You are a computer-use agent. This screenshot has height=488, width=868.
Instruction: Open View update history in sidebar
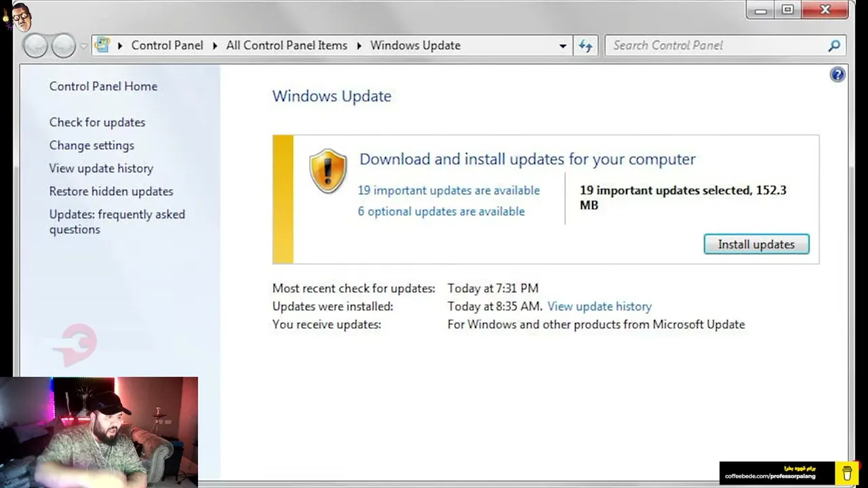pyautogui.click(x=101, y=168)
